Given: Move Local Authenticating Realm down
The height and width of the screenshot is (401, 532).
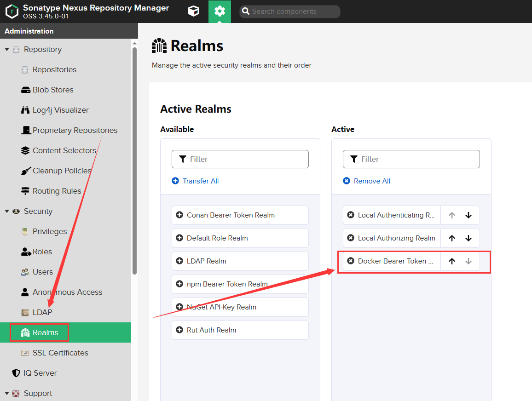Looking at the screenshot, I should coord(468,215).
